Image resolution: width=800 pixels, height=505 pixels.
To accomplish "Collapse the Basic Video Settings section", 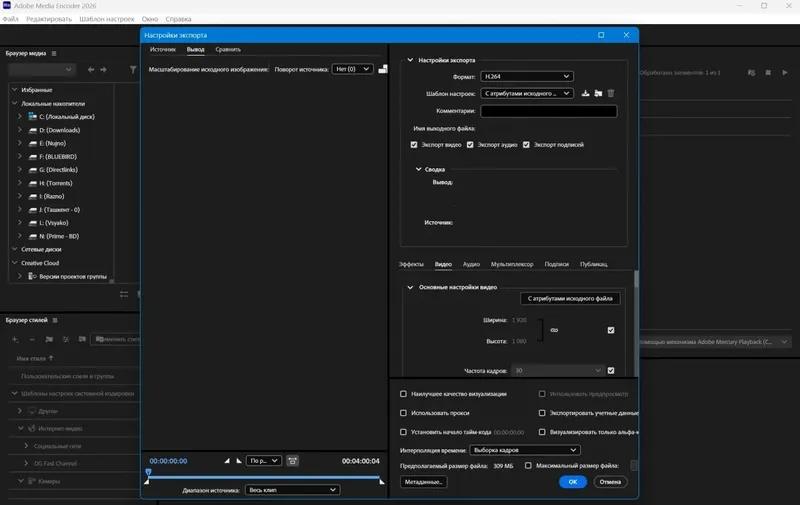I will [410, 287].
